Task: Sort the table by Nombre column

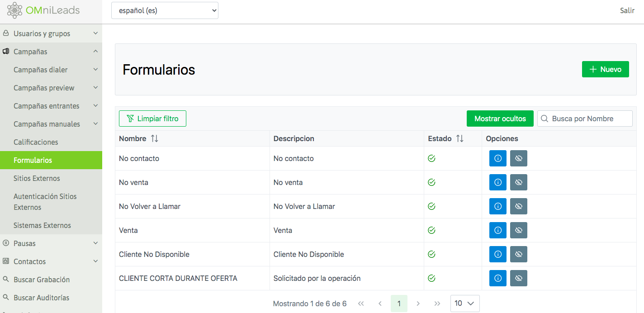Action: [x=154, y=138]
